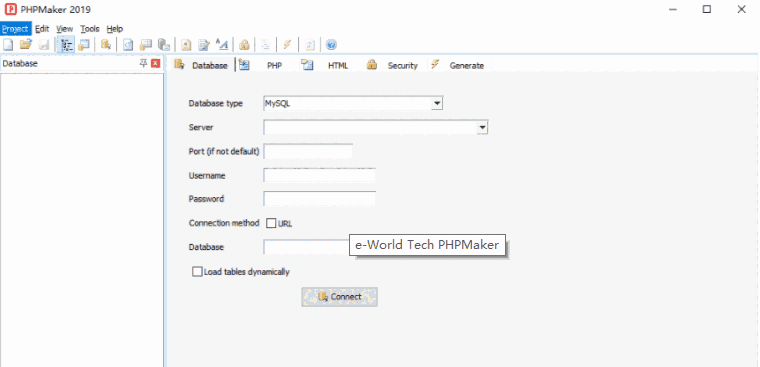The image size is (760, 367).
Task: Click the letter A font toolbar icon
Action: coord(222,45)
